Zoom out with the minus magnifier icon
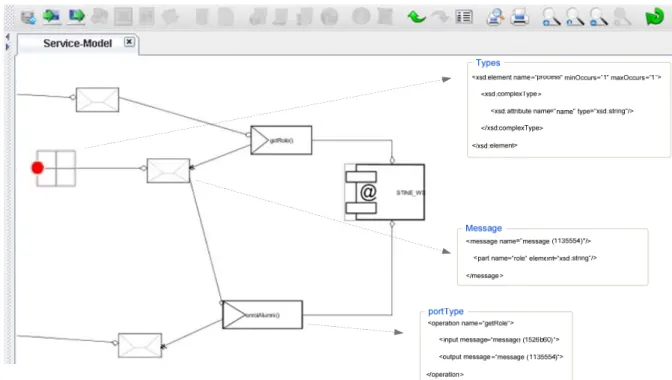Image resolution: width=672 pixels, height=380 pixels. pos(598,17)
